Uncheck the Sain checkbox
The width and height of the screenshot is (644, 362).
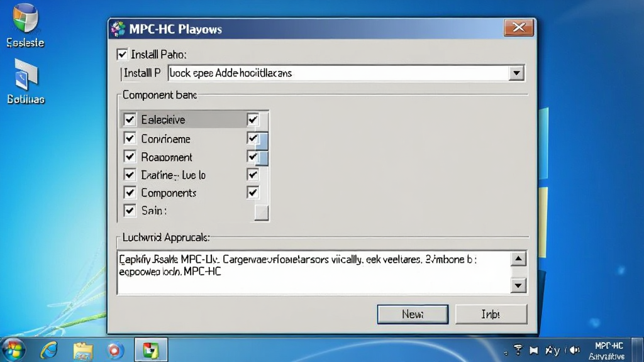[130, 211]
